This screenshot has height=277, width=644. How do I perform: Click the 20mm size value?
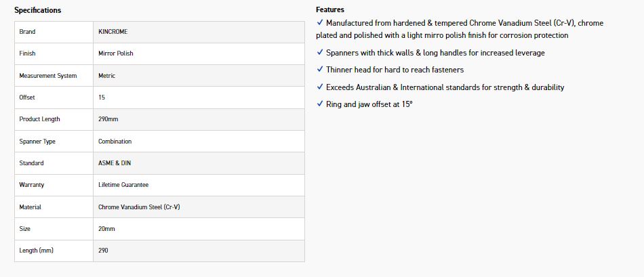[106, 229]
